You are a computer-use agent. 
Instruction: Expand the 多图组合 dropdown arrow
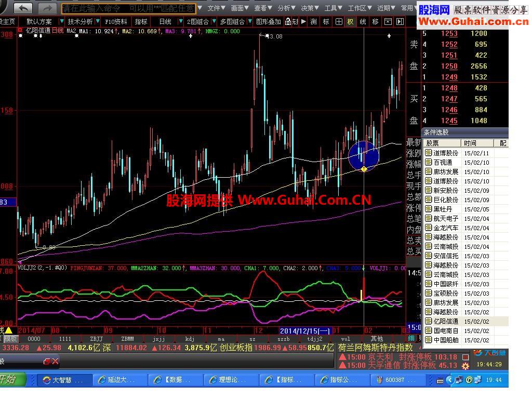(250, 22)
